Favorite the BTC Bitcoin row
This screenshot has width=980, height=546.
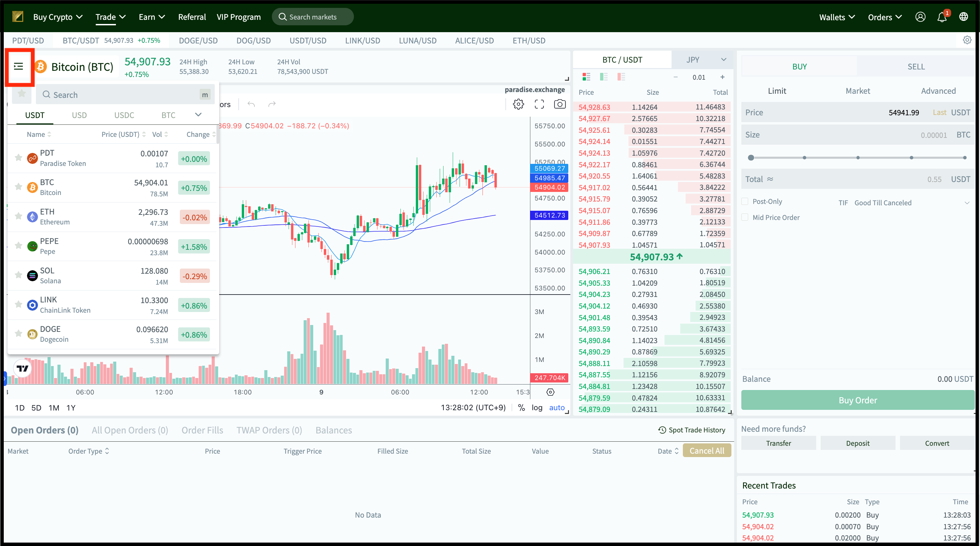click(18, 187)
